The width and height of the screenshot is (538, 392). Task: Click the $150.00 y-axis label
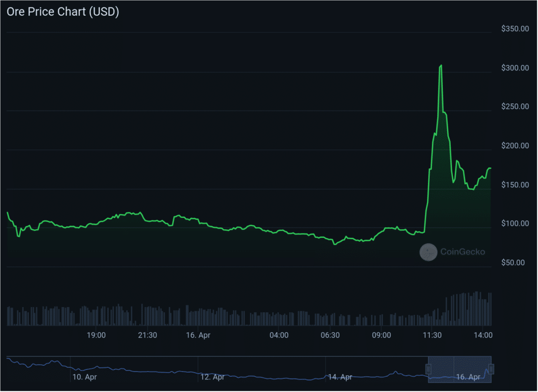[x=515, y=185]
